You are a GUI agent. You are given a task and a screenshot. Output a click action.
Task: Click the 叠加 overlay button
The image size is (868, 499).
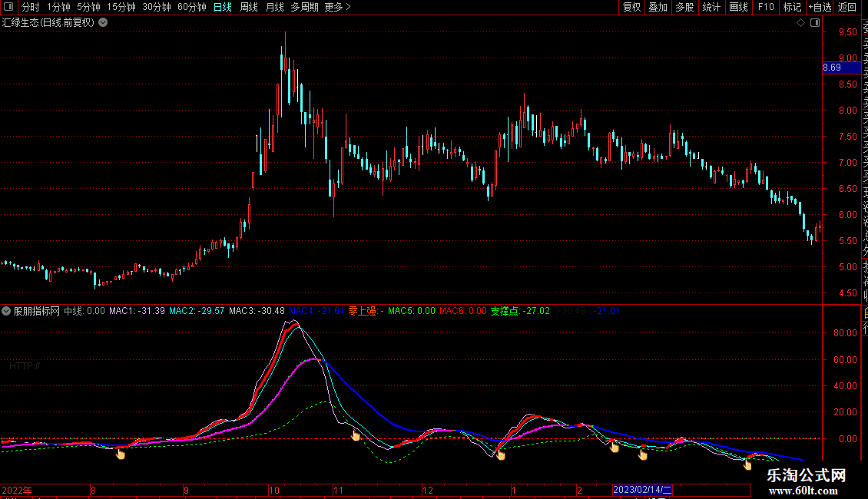[x=658, y=7]
